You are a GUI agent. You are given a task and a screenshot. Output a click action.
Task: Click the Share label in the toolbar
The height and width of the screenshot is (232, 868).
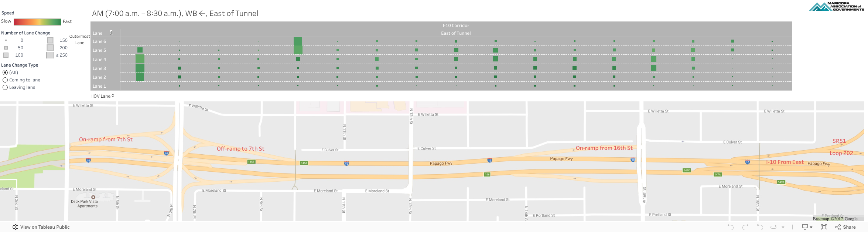pos(849,227)
